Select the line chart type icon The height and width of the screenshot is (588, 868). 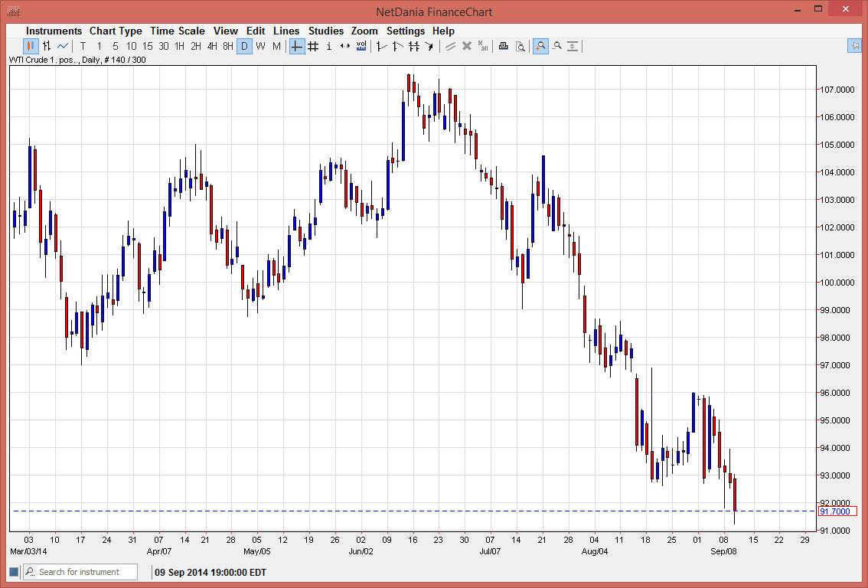tap(63, 46)
